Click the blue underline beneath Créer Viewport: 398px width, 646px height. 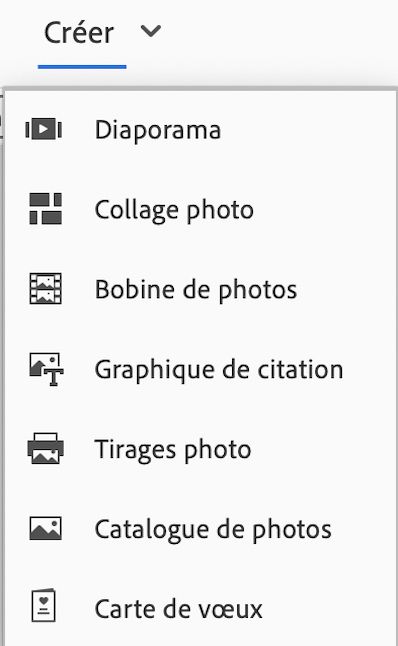pyautogui.click(x=82, y=66)
